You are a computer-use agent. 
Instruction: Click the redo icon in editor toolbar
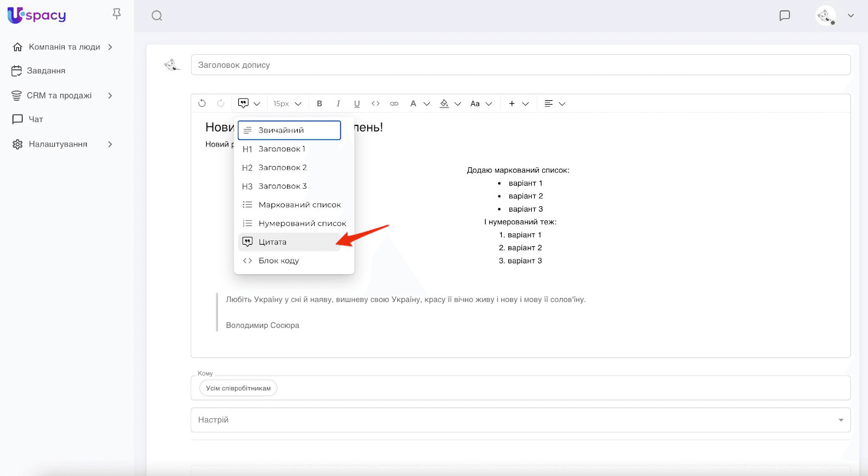click(x=221, y=103)
